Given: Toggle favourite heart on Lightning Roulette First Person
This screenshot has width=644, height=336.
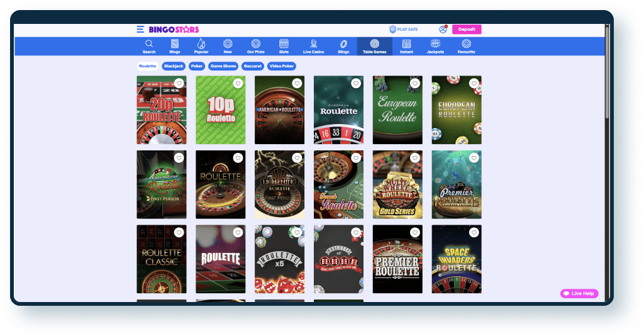Looking at the screenshot, I should [297, 158].
